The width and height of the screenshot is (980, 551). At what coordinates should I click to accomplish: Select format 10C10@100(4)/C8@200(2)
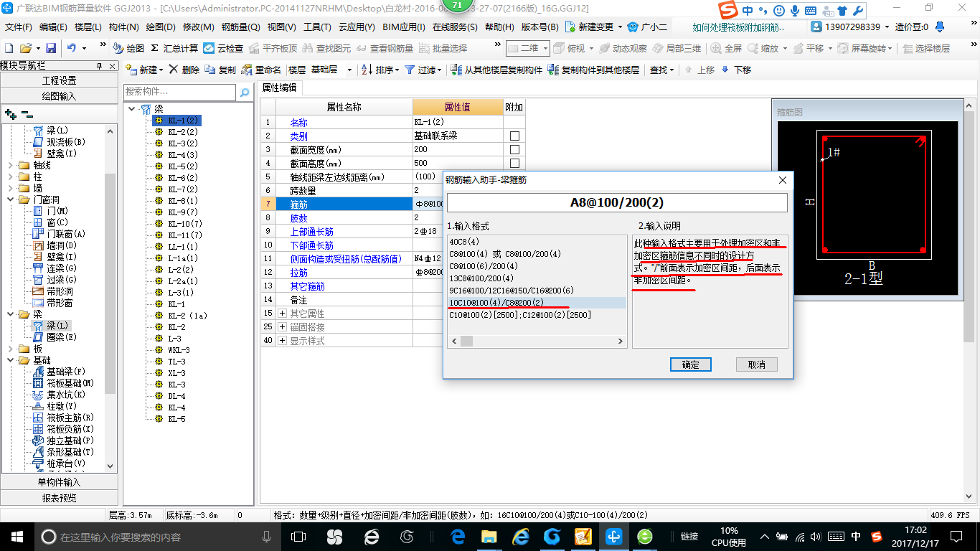click(537, 303)
